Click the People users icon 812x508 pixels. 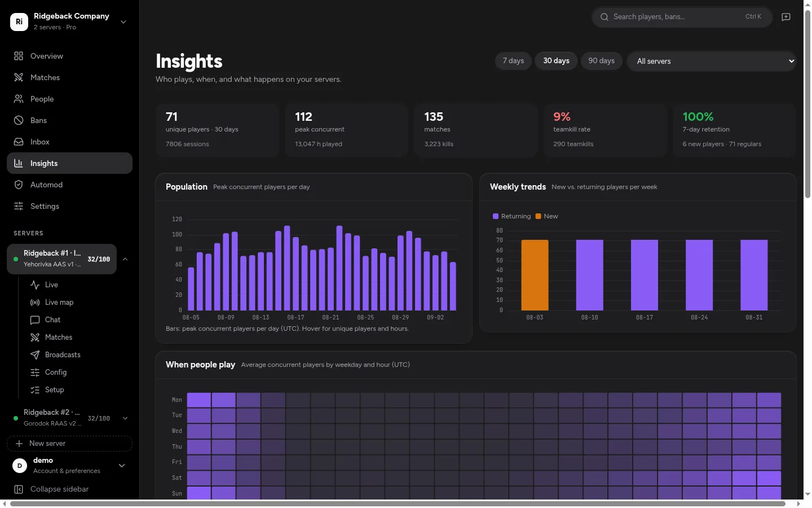pos(19,99)
